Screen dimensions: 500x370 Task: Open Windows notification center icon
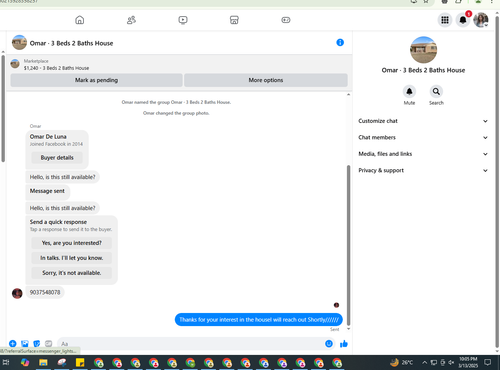pos(488,362)
